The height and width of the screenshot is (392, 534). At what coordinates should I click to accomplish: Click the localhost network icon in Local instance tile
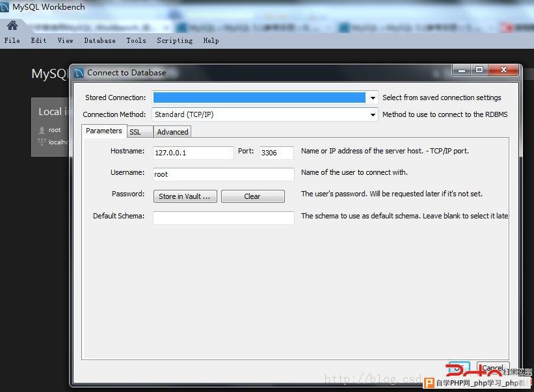[x=42, y=142]
